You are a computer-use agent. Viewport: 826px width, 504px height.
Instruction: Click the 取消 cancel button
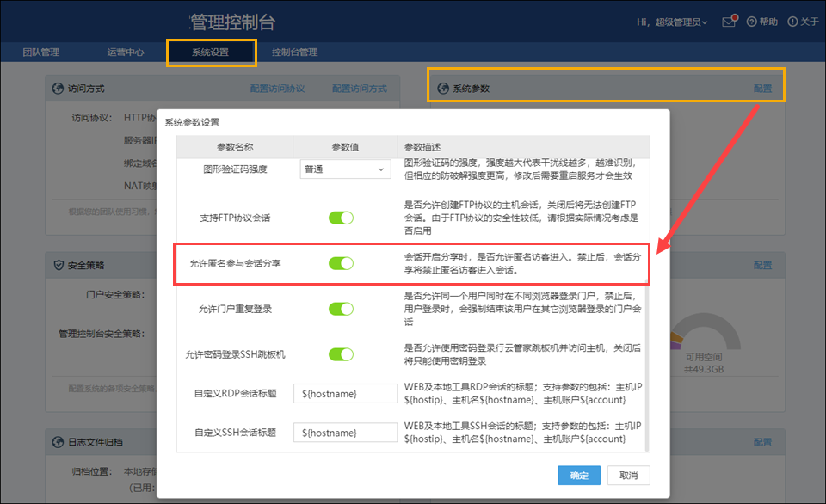628,476
